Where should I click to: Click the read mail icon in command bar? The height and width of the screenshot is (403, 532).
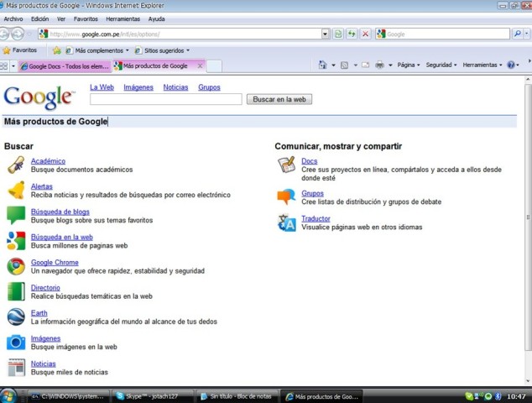click(x=365, y=65)
